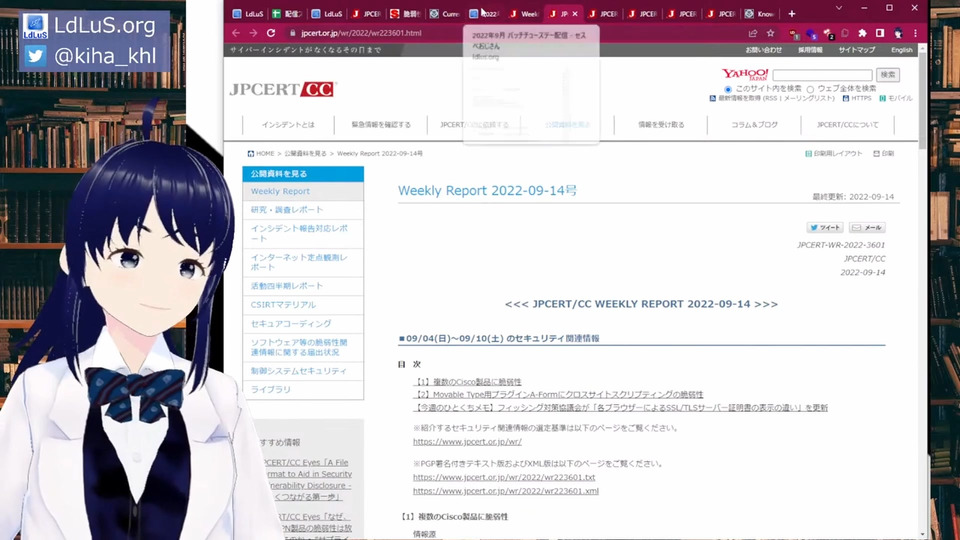Screen dimensions: 960x540
Task: Click the JPCERT/CC logo
Action: [x=283, y=89]
